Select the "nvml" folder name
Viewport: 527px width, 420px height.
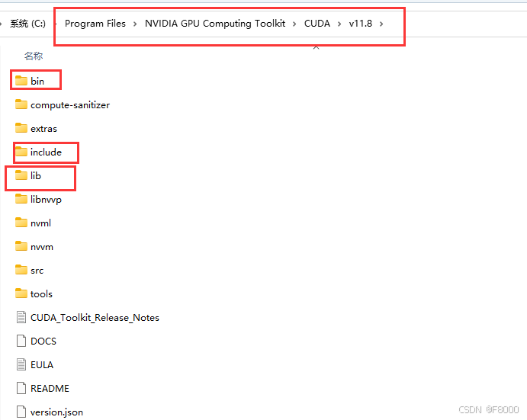40,223
